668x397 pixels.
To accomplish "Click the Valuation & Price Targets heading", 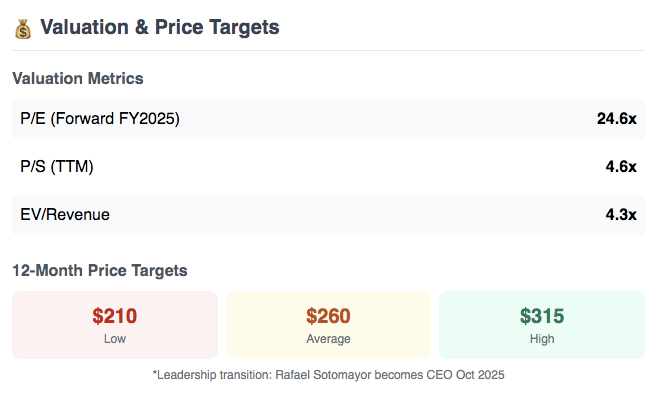I will pos(160,27).
